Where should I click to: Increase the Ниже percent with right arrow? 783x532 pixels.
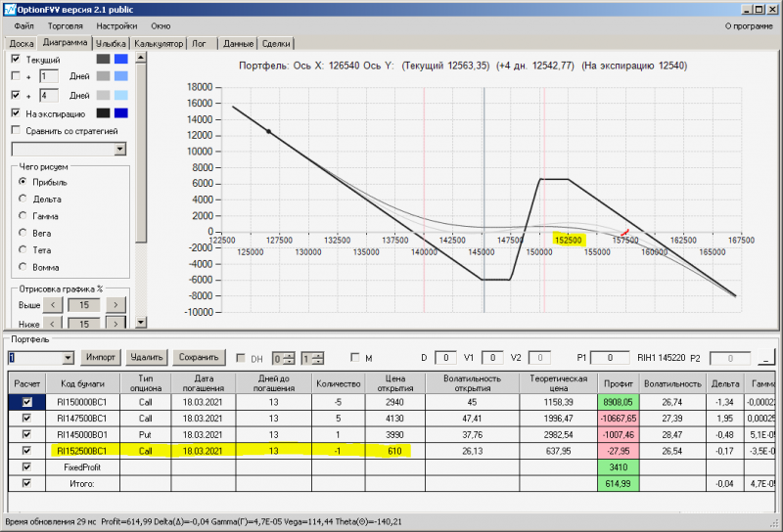(115, 323)
